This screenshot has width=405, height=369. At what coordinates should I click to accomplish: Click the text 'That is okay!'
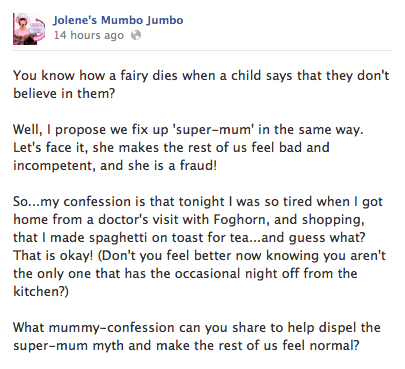(x=53, y=256)
